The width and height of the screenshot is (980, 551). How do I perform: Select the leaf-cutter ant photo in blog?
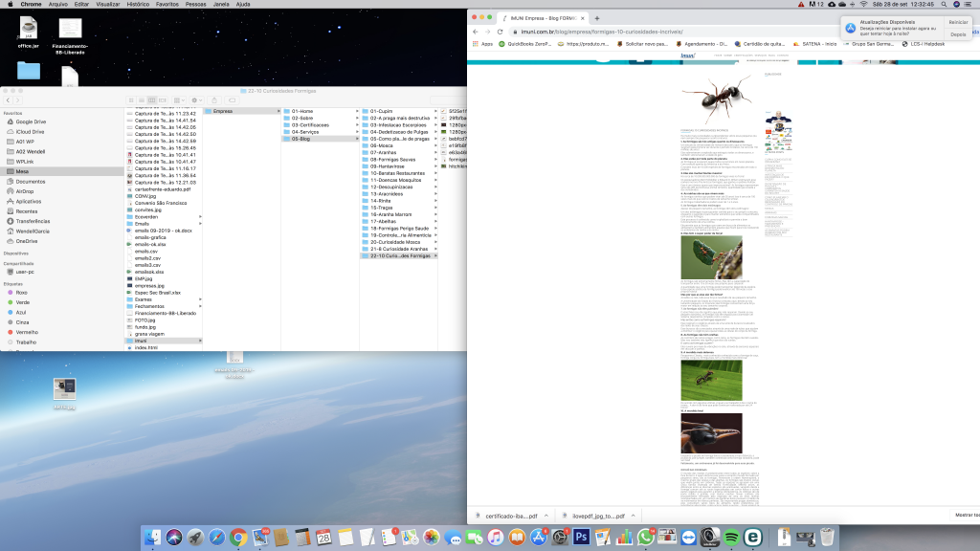(x=712, y=257)
